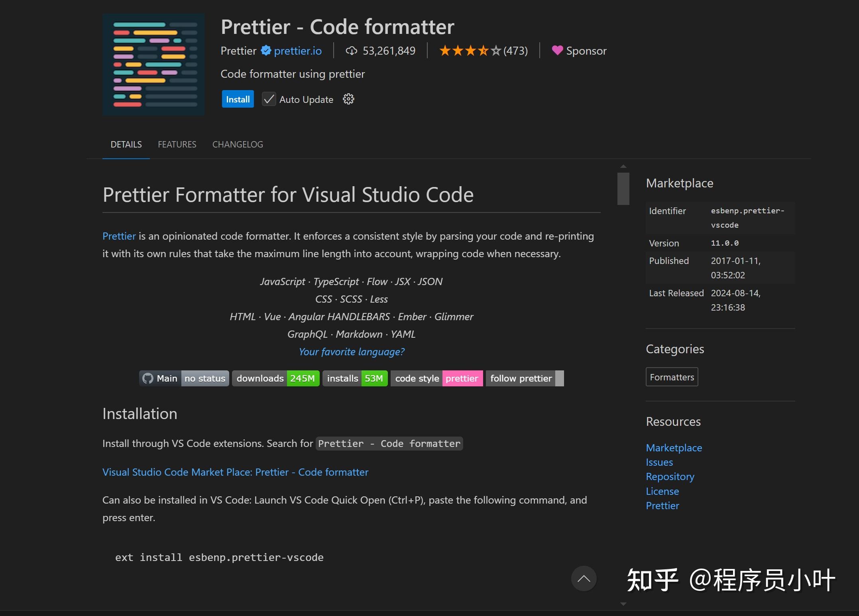Click the installs 53M badge
The width and height of the screenshot is (859, 616).
[355, 378]
